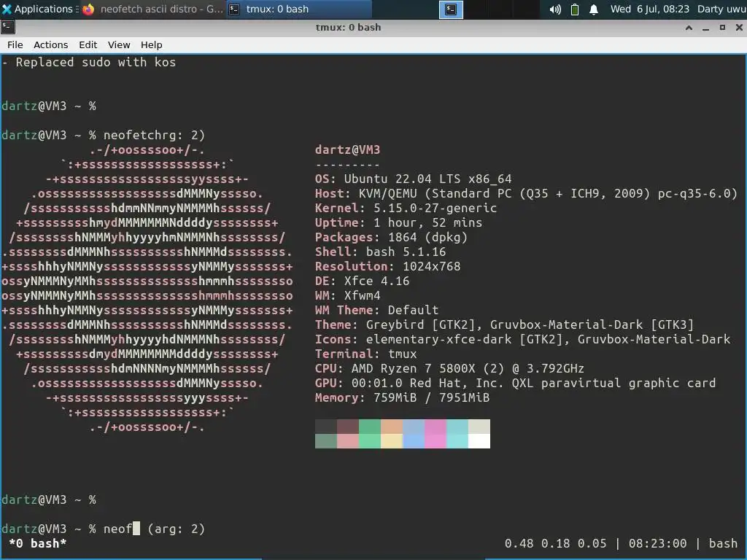
Task: Click the '08:23:00' time in tmux status bar
Action: (x=658, y=543)
